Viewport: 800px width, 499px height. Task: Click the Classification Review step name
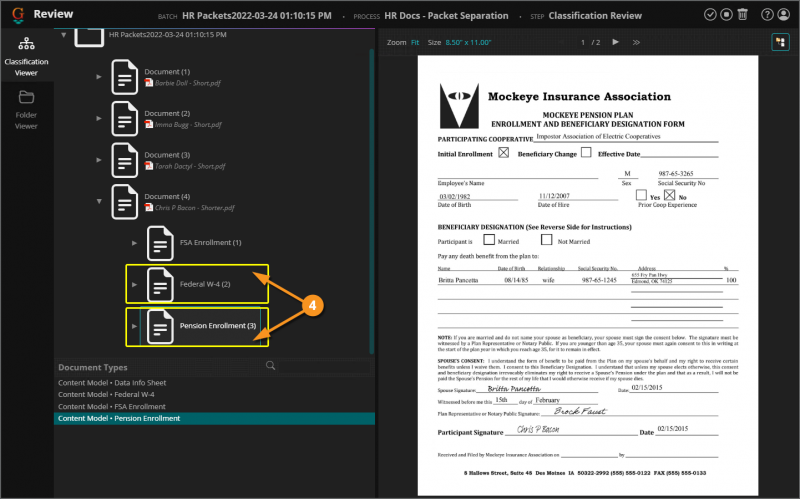tap(595, 16)
